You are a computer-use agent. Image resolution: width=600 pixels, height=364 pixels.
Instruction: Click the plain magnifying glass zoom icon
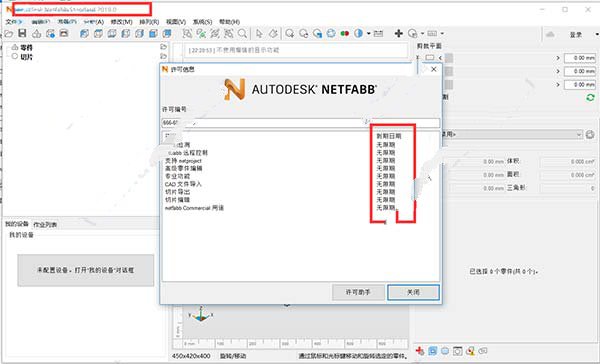pos(242,34)
